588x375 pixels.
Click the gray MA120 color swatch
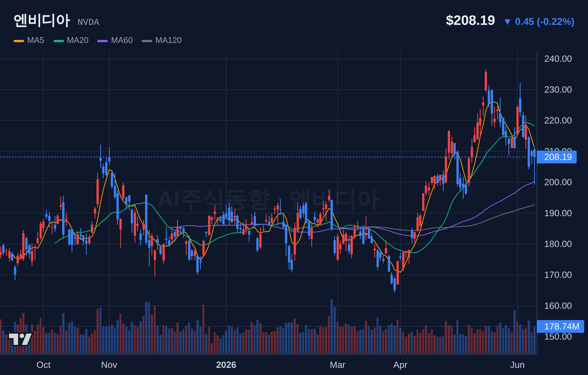[147, 41]
